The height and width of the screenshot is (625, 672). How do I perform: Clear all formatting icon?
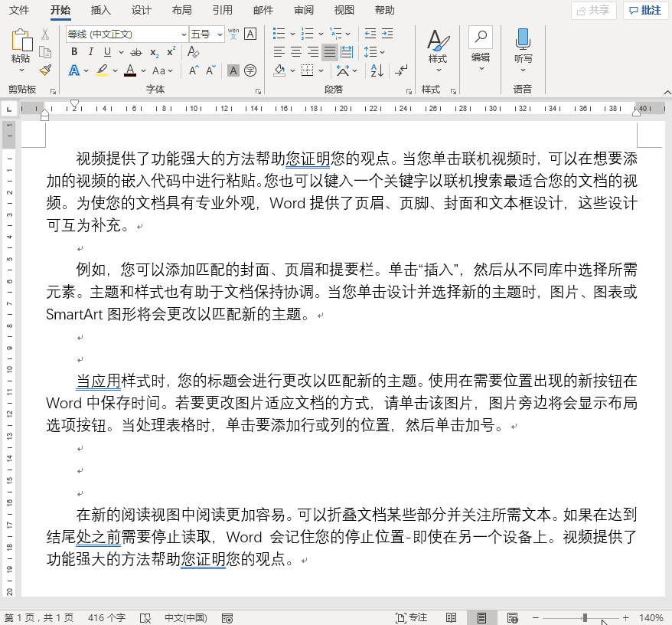(x=194, y=52)
